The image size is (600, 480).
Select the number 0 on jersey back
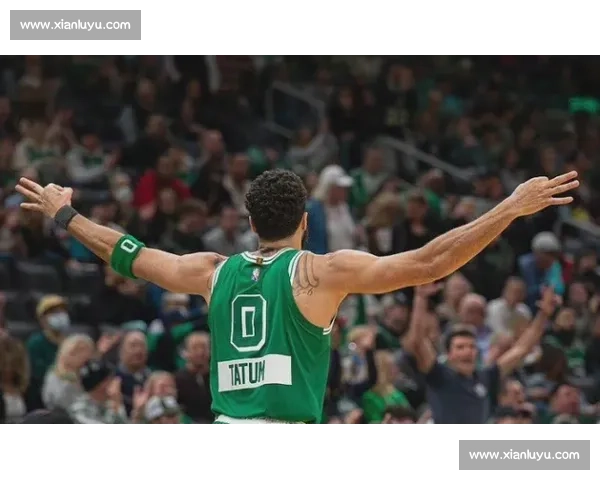[248, 322]
